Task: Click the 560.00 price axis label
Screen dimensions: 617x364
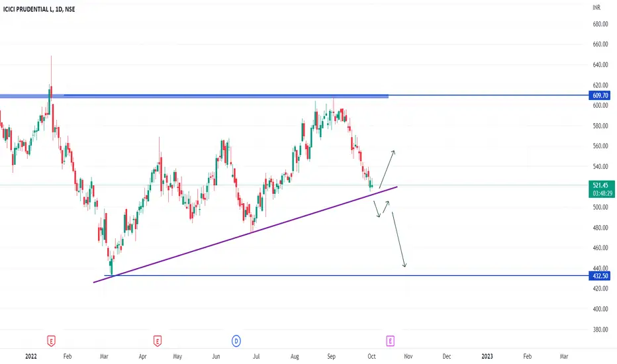Action: [600, 146]
